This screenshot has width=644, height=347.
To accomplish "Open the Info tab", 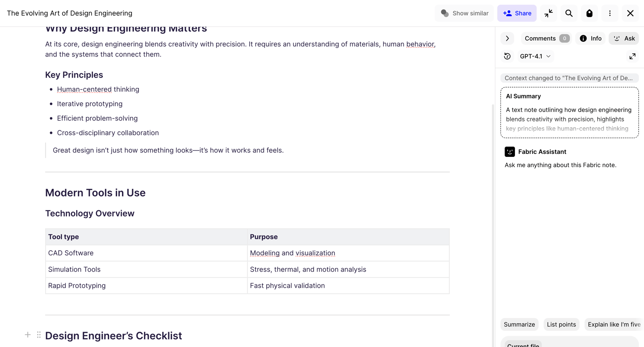I will click(x=590, y=38).
